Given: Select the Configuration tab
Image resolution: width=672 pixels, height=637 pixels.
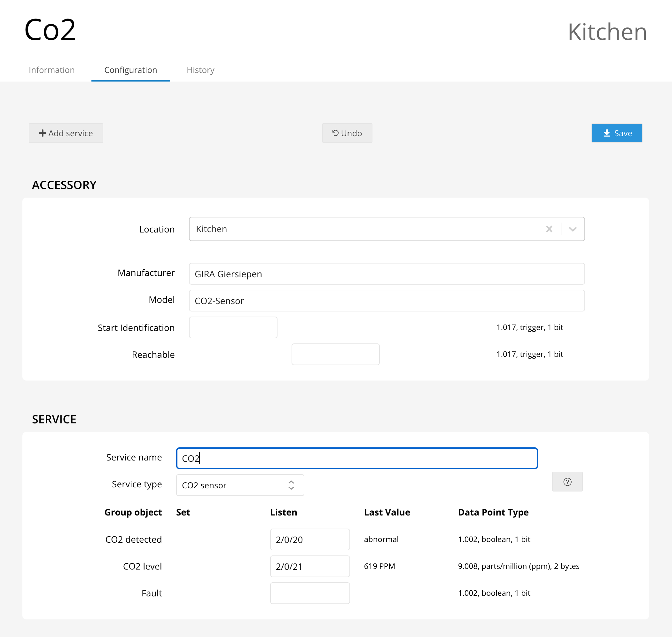Looking at the screenshot, I should point(130,70).
